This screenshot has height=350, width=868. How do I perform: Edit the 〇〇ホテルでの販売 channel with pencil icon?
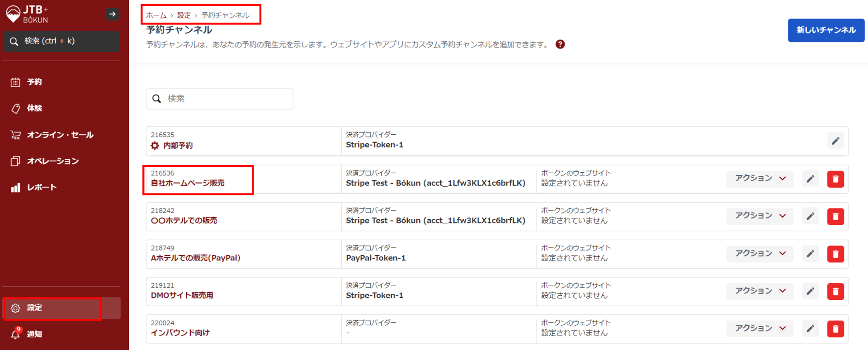810,217
